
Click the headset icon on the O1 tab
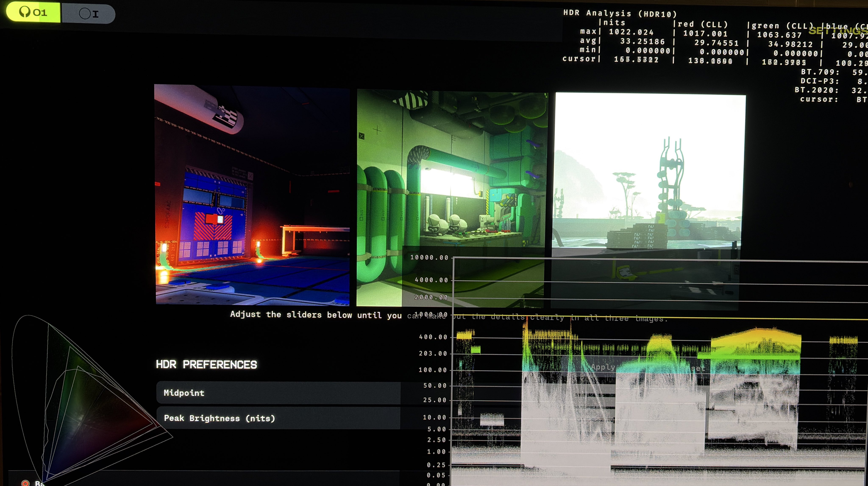tap(25, 12)
